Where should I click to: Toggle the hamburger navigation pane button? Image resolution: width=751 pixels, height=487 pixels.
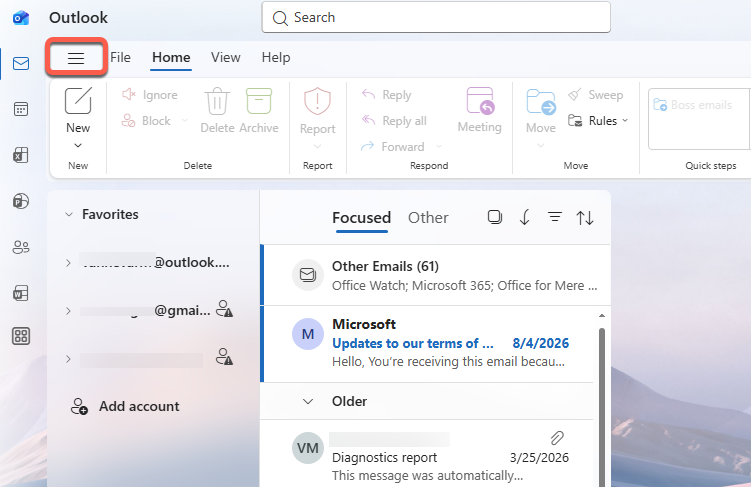pos(76,58)
